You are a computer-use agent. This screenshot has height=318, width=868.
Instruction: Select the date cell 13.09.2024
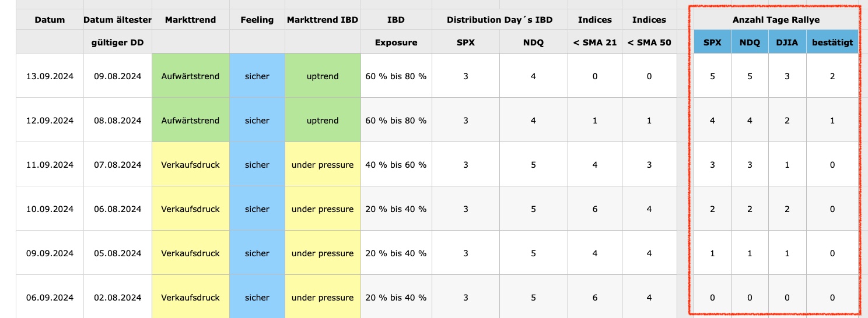point(50,76)
